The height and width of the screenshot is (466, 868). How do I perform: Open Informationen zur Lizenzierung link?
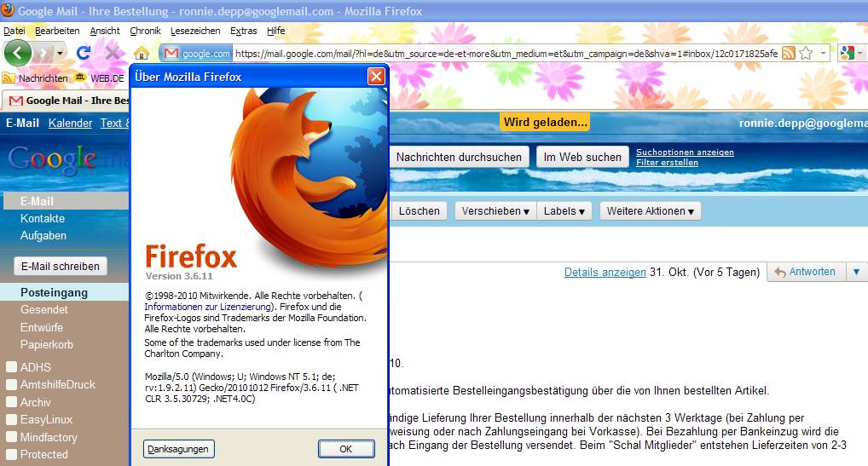(x=207, y=307)
